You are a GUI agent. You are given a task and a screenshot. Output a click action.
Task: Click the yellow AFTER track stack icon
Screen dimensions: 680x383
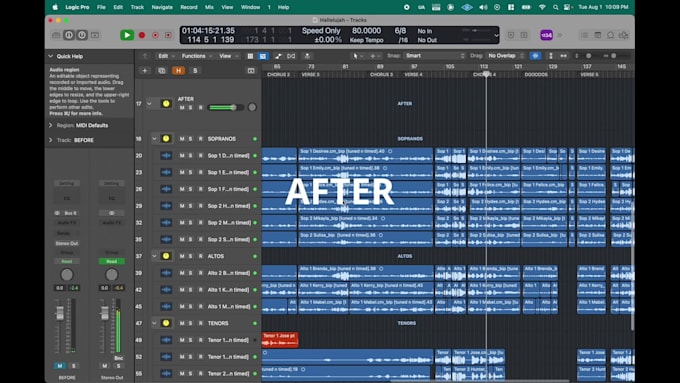click(x=166, y=104)
